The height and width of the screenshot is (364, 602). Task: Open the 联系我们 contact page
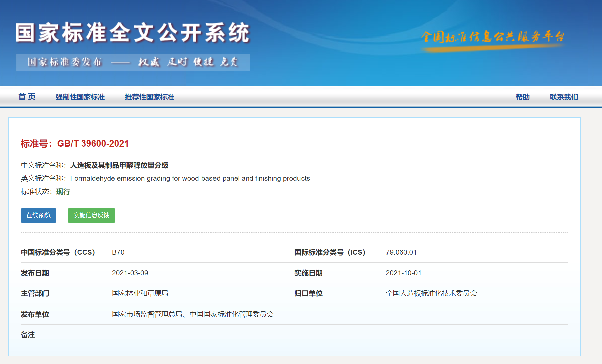(x=564, y=97)
